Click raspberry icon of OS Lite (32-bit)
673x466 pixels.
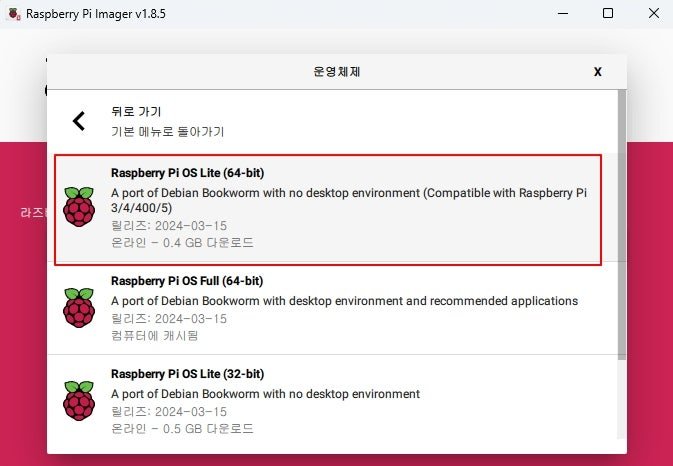[x=79, y=401]
